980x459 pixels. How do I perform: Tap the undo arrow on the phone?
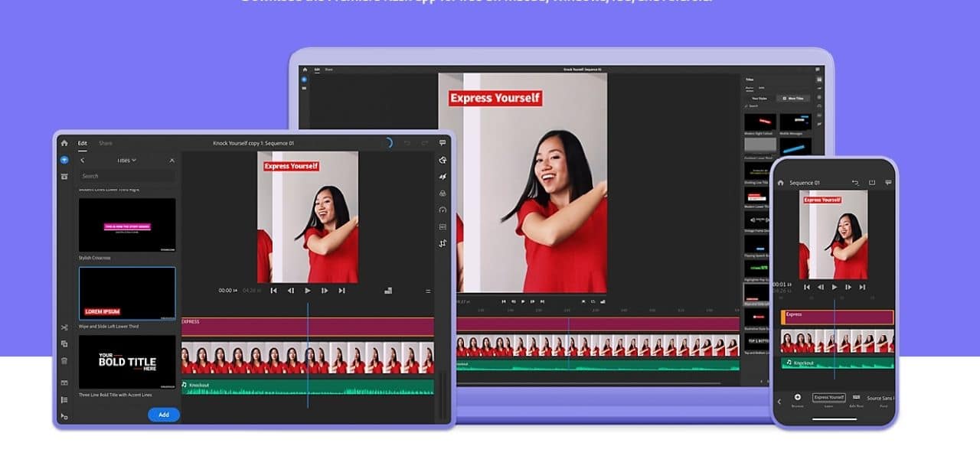pos(855,183)
